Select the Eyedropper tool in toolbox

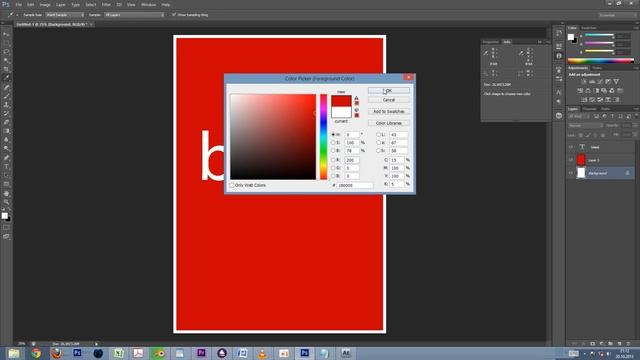coord(6,78)
